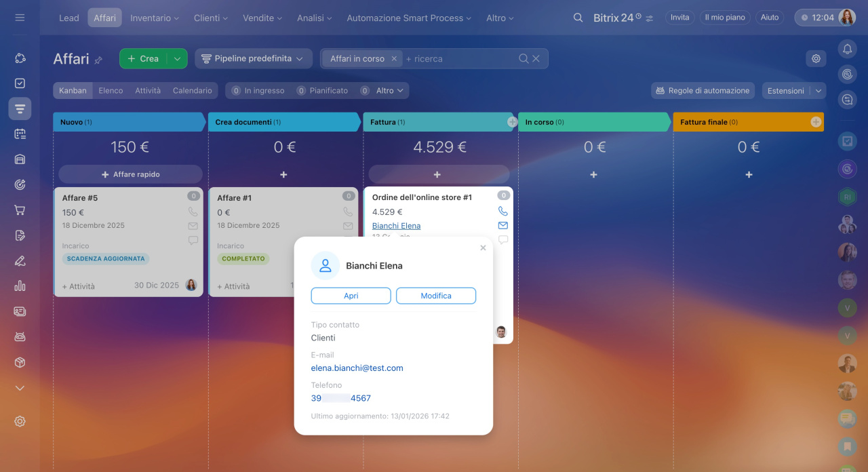The image size is (868, 472).
Task: Click phone icon on Ordine dell'online store card
Action: (x=502, y=211)
